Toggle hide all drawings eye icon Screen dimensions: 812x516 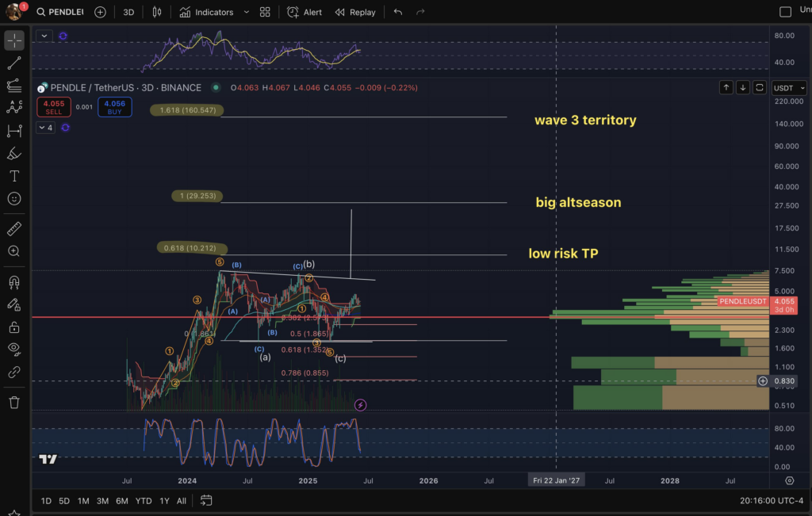(x=14, y=350)
